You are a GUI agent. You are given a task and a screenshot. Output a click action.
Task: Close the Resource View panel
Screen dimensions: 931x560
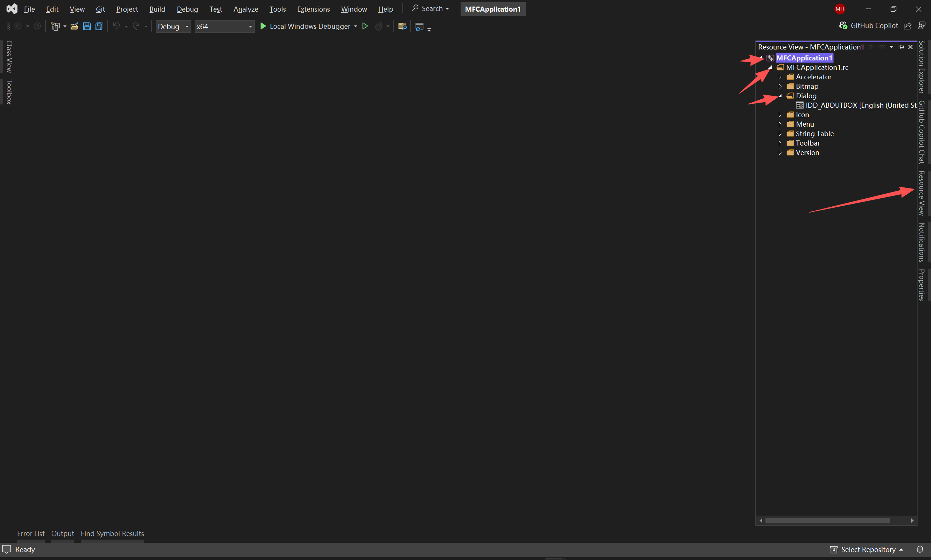911,47
